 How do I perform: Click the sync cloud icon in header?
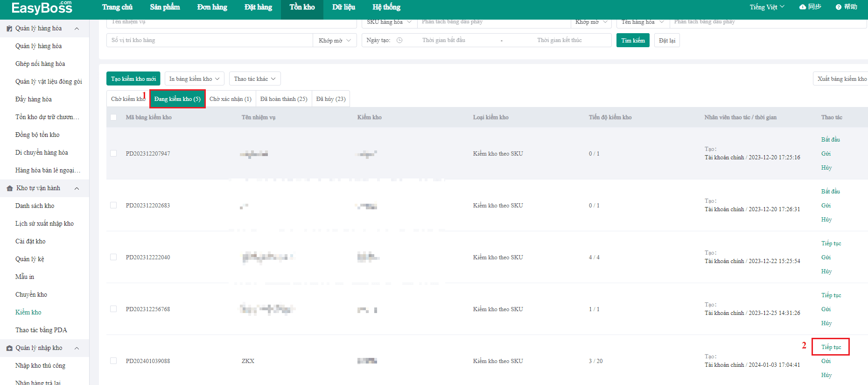(803, 7)
